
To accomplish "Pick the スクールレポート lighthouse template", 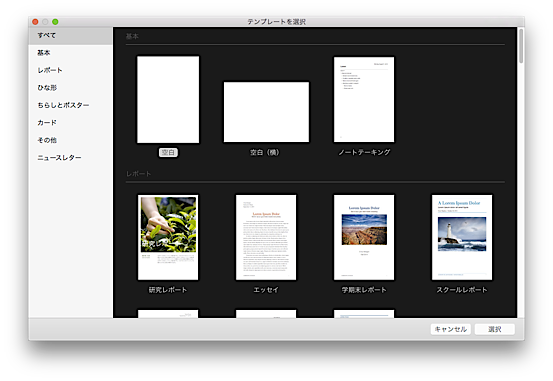I will [462, 237].
